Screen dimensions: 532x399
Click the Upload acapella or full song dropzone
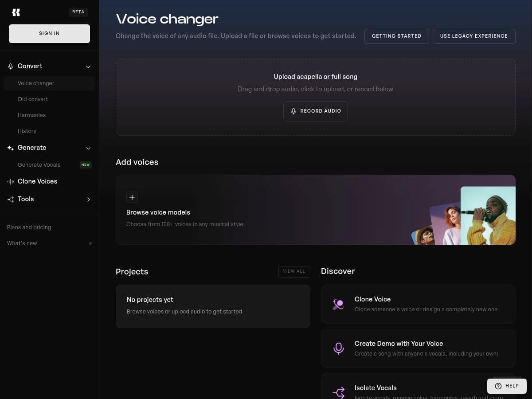pos(316,97)
